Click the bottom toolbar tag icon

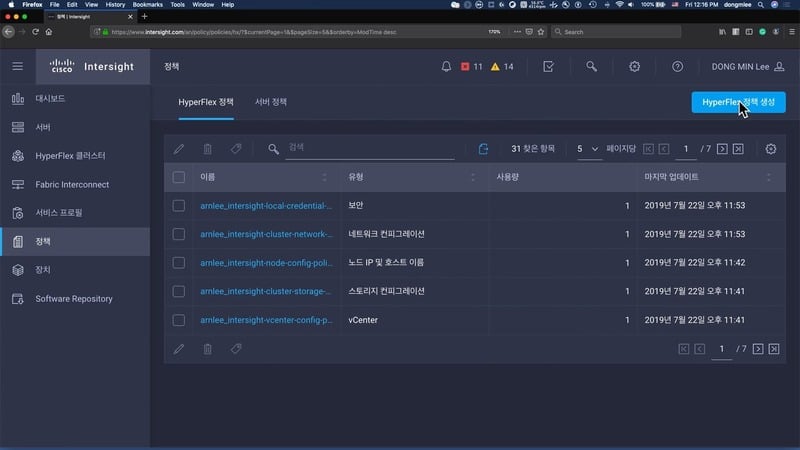click(236, 349)
